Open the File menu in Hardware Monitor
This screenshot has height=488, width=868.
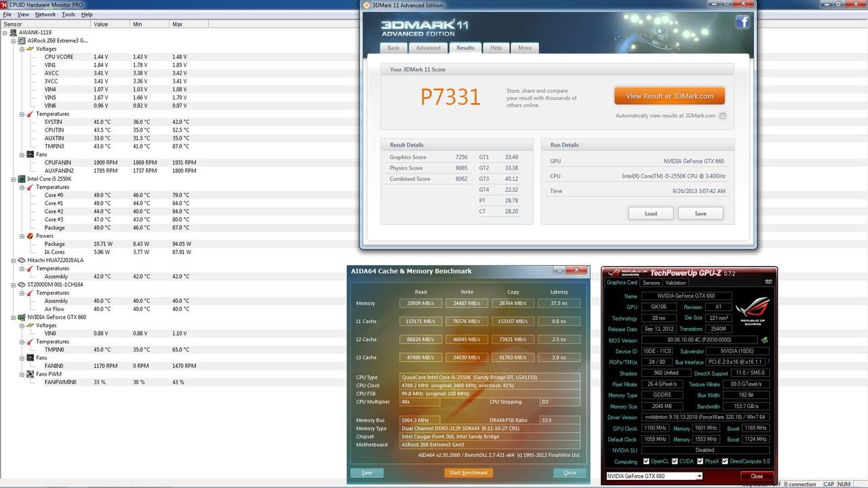7,14
